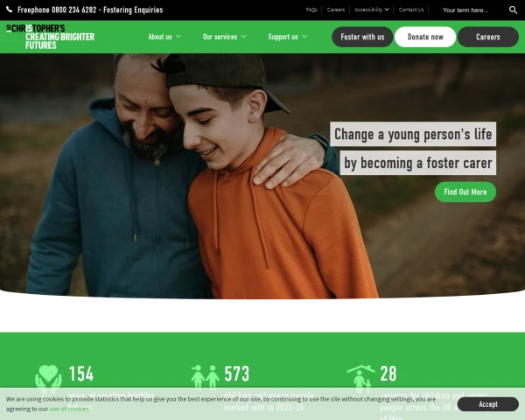Click the Foster with us button
This screenshot has width=525, height=420.
[362, 37]
